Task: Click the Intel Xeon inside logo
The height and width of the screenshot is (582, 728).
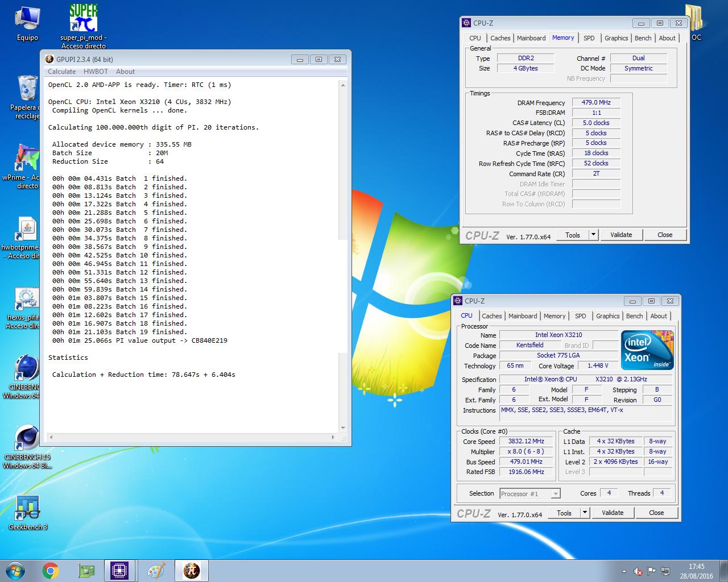Action: tap(647, 350)
